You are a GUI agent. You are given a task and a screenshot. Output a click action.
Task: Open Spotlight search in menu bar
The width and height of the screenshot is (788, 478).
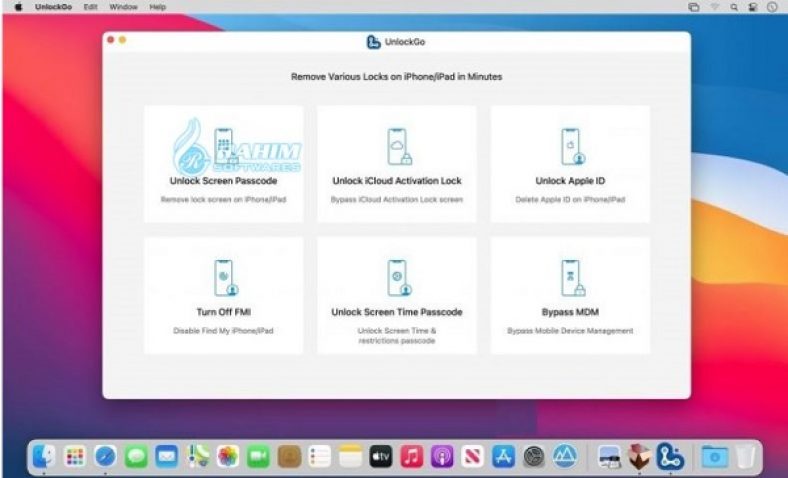734,7
